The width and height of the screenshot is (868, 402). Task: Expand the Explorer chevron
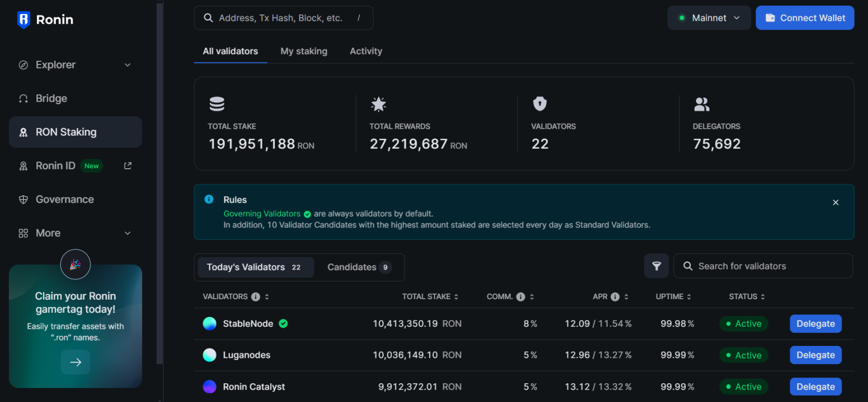pos(128,65)
